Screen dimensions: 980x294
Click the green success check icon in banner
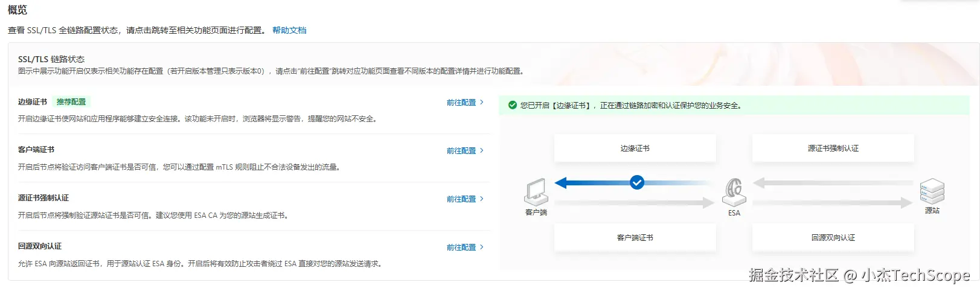tap(513, 105)
